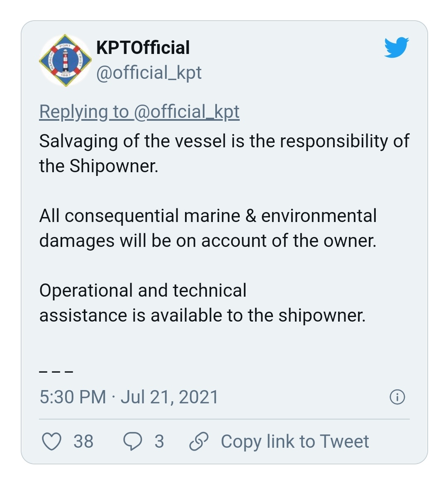448x488 pixels.
Task: Click the like count 38
Action: (83, 442)
